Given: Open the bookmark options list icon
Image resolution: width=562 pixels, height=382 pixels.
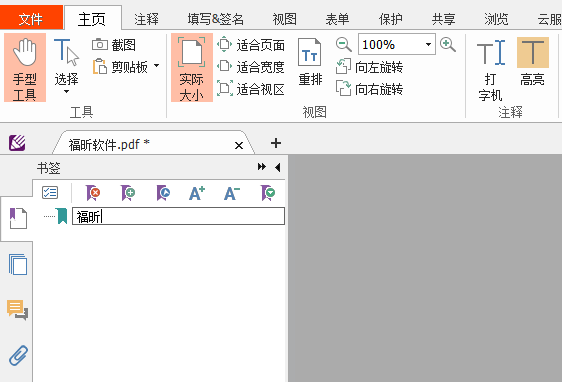Looking at the screenshot, I should [x=50, y=193].
